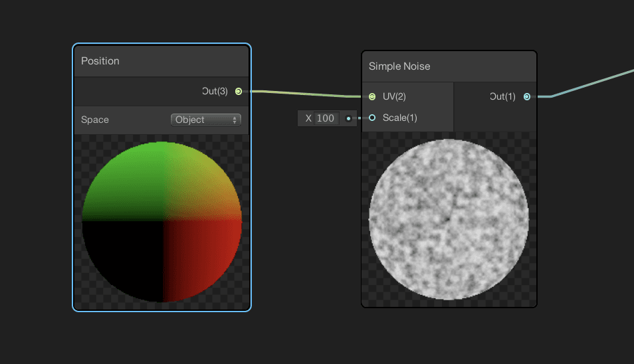Image resolution: width=634 pixels, height=364 pixels.
Task: Click the Position node's Out(3) output port
Action: pyautogui.click(x=239, y=92)
